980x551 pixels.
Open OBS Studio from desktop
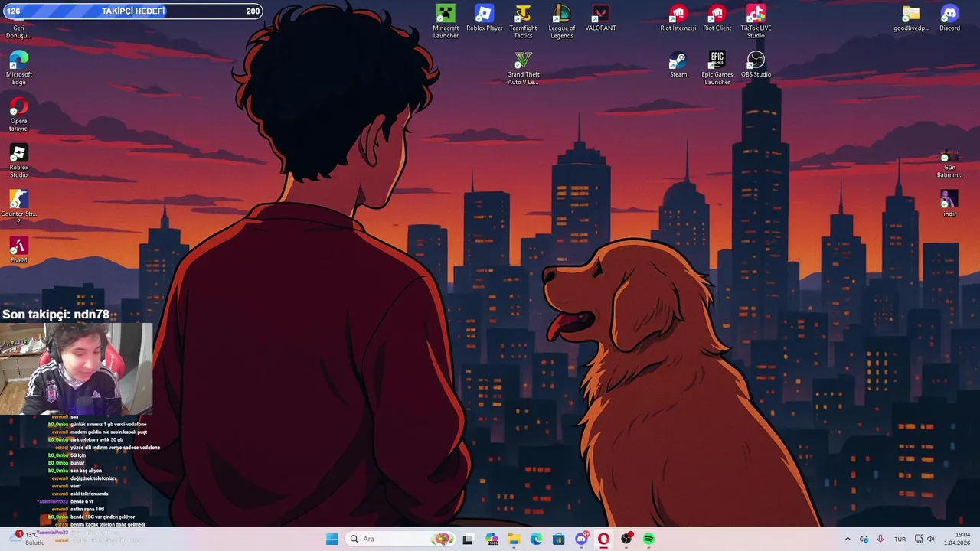756,64
